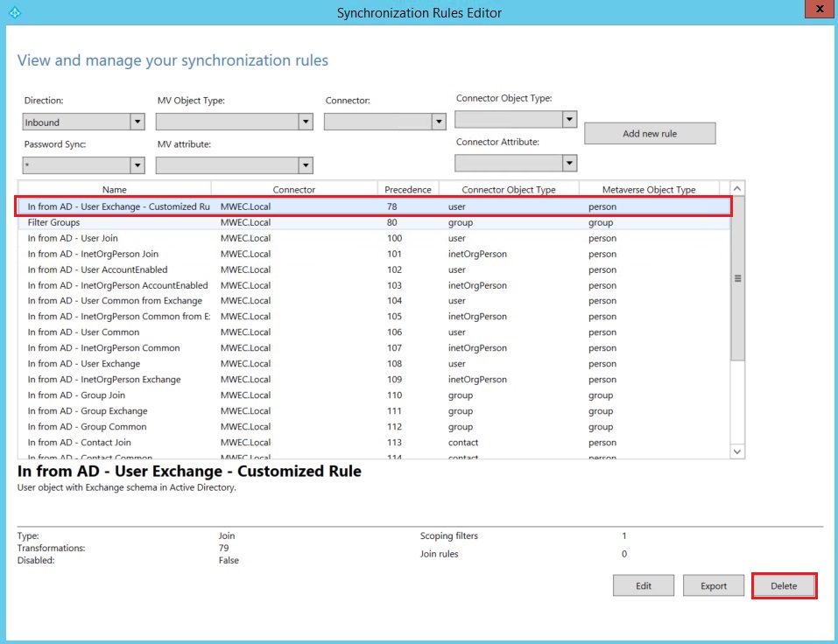Open the Direction dropdown showing Inbound
Screen dimensions: 838x644
pos(137,122)
